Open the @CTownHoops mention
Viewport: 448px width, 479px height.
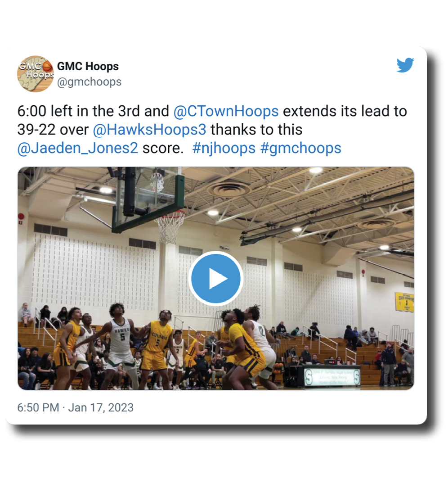pyautogui.click(x=226, y=111)
